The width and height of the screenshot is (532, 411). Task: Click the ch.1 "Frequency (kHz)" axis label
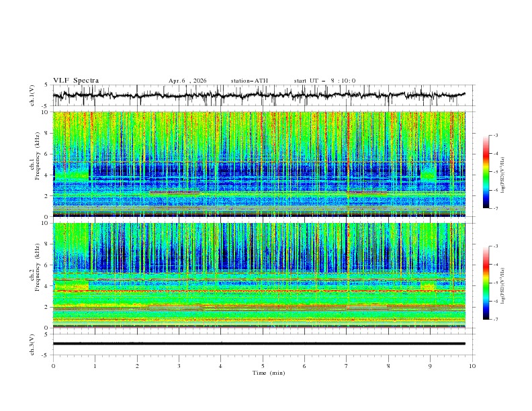coord(38,155)
